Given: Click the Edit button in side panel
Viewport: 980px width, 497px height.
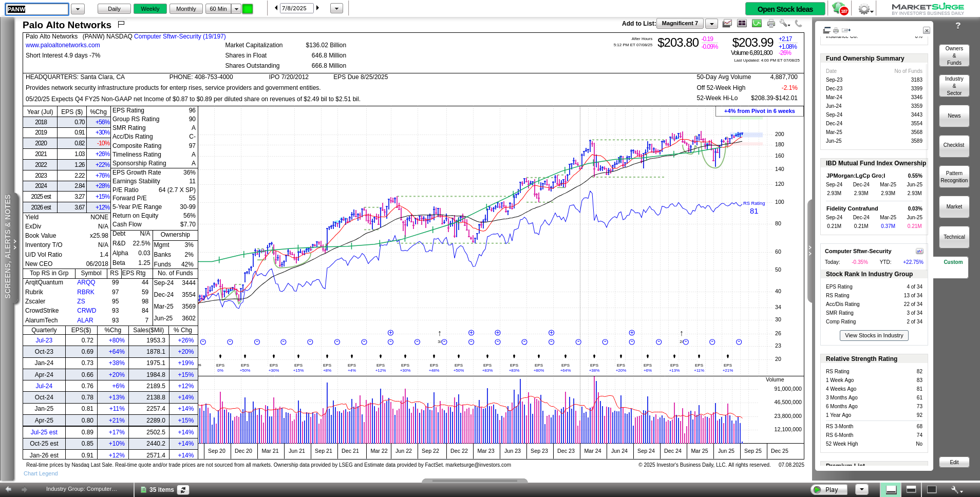Looking at the screenshot, I should point(954,462).
